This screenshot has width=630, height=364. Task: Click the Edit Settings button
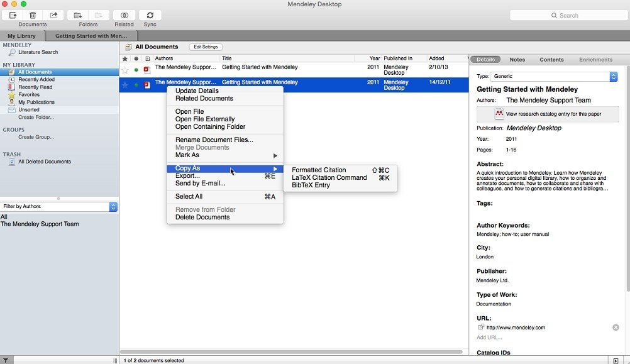(206, 47)
